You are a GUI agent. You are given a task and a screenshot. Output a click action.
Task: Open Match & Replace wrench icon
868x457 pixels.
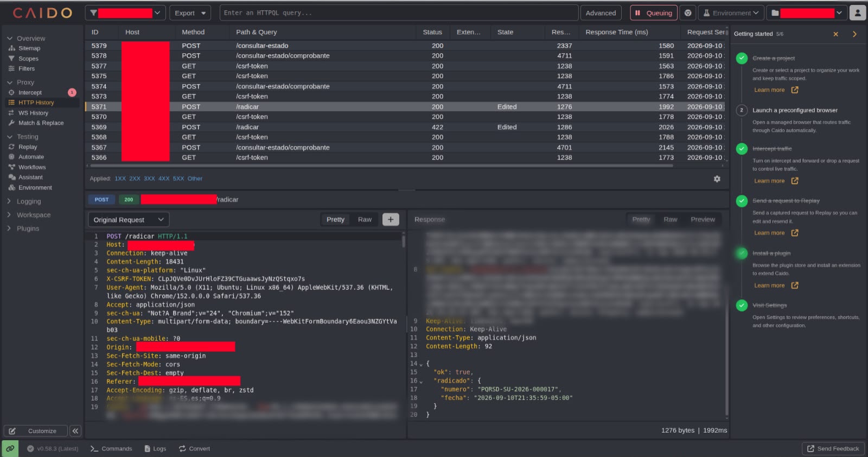click(x=11, y=123)
